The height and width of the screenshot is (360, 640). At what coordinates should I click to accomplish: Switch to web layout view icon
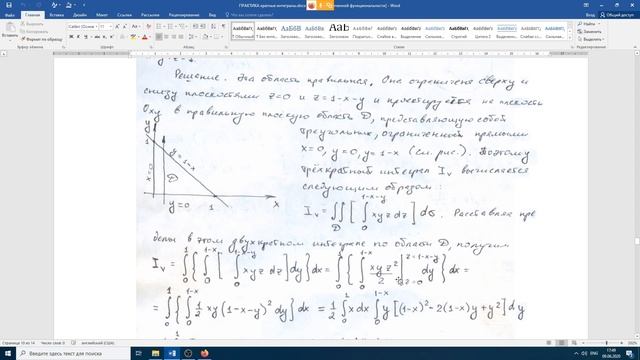tap(574, 343)
